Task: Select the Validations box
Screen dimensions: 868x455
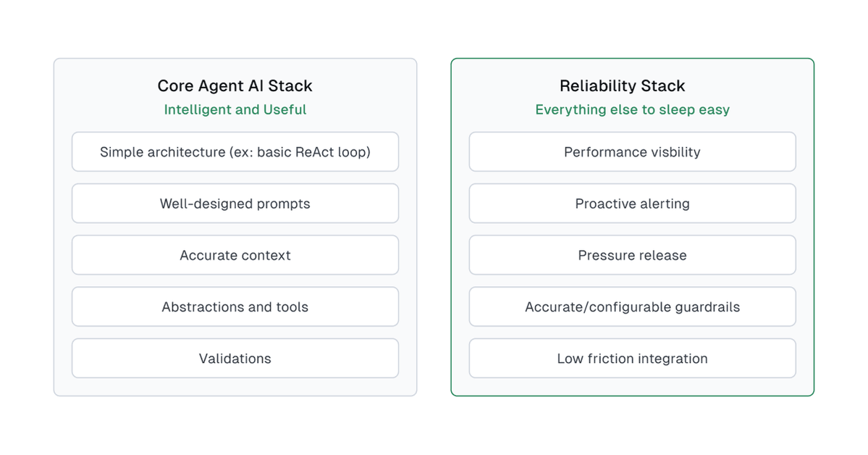Action: [x=235, y=358]
